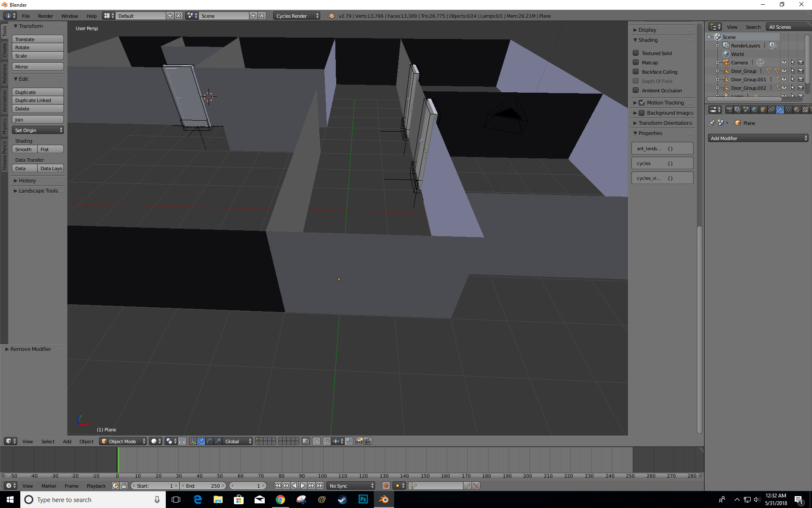
Task: Enable the Matcap checkbox
Action: [x=636, y=62]
